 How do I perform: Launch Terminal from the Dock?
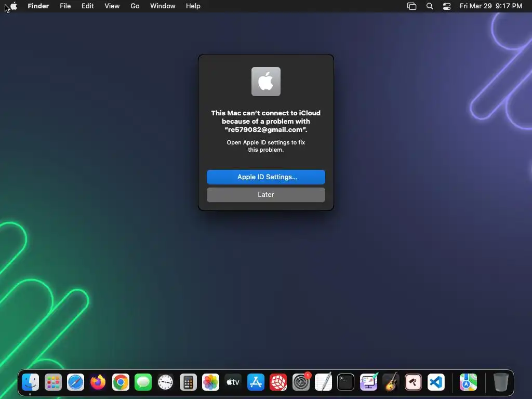(x=345, y=382)
